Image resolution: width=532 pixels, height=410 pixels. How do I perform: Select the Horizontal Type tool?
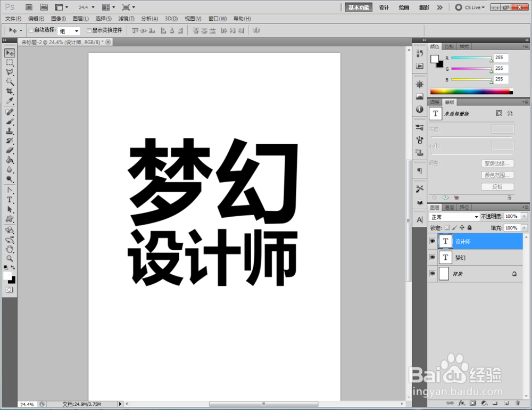pyautogui.click(x=10, y=199)
